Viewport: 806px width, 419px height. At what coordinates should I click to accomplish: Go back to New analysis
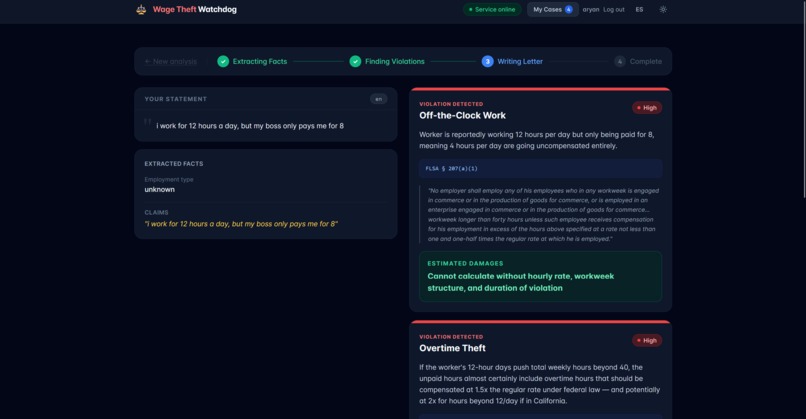(x=171, y=61)
